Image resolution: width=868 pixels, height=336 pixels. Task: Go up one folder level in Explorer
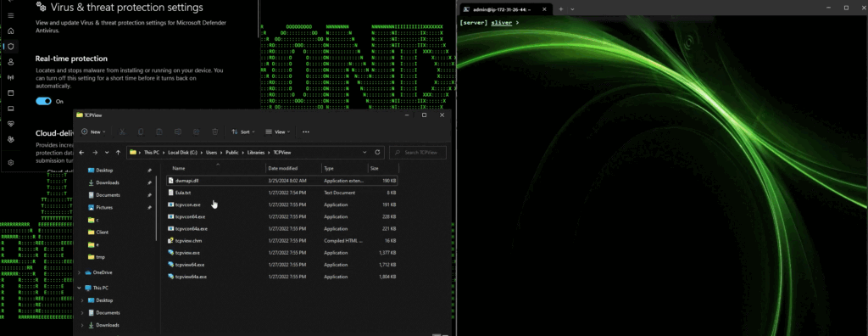[x=118, y=153]
